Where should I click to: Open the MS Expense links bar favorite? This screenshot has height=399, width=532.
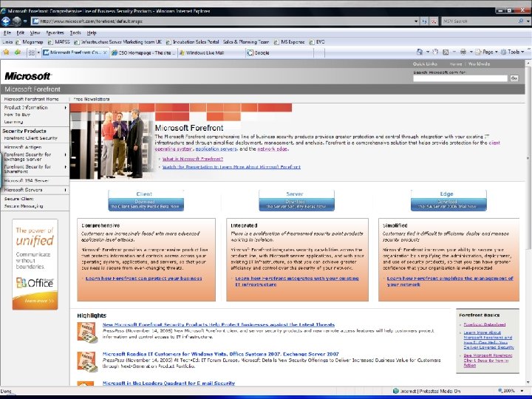(290, 41)
